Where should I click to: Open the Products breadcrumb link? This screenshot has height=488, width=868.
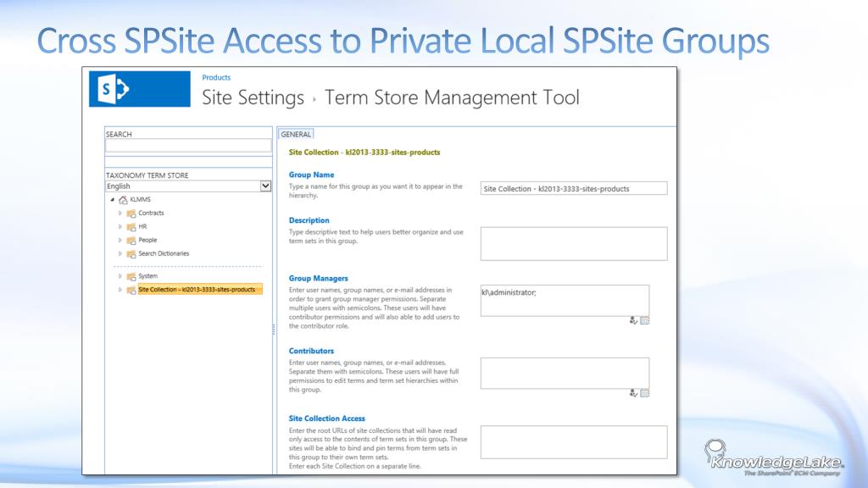[x=216, y=77]
